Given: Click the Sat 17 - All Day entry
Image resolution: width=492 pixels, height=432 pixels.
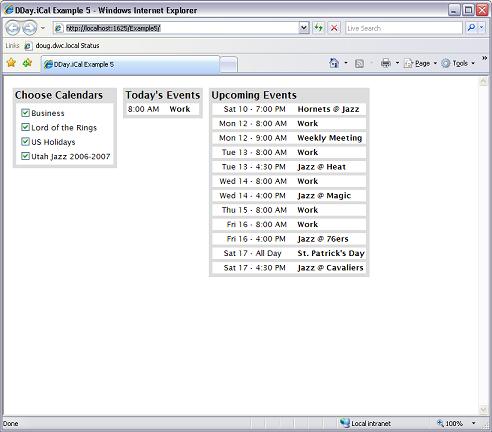Looking at the screenshot, I should click(253, 253).
